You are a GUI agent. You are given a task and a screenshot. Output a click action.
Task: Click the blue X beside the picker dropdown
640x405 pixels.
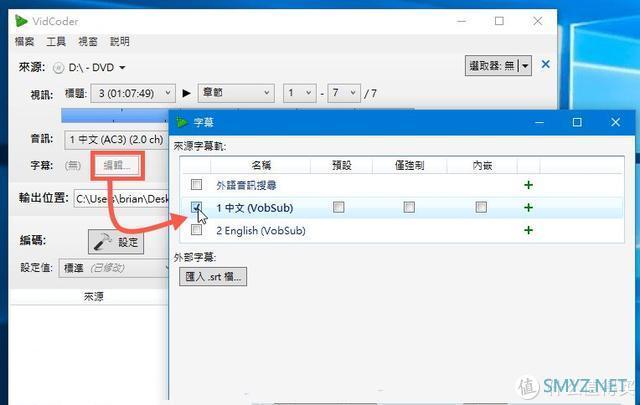545,64
